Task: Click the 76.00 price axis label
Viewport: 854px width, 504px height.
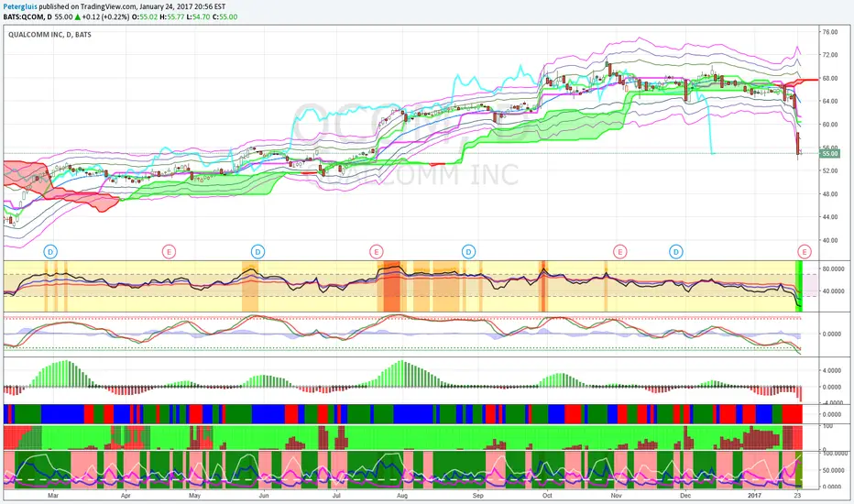Action: pos(830,32)
